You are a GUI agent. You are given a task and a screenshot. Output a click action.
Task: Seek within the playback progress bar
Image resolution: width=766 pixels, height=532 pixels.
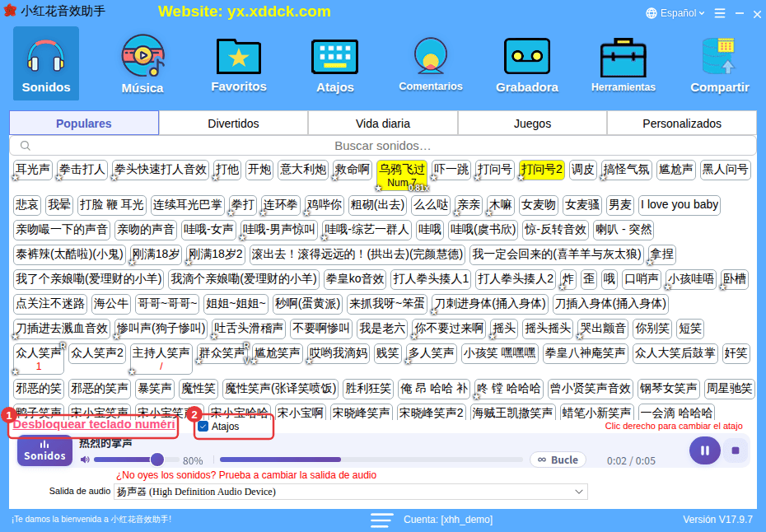[371, 460]
